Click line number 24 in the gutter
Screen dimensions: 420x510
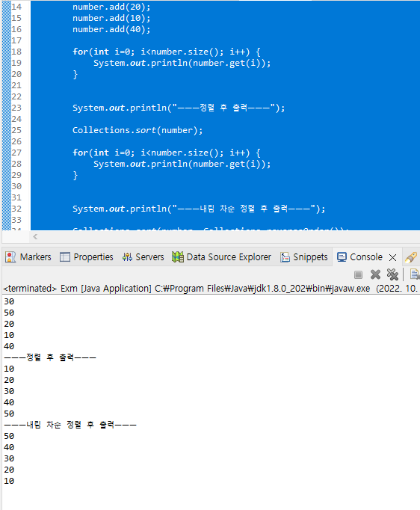tap(16, 119)
